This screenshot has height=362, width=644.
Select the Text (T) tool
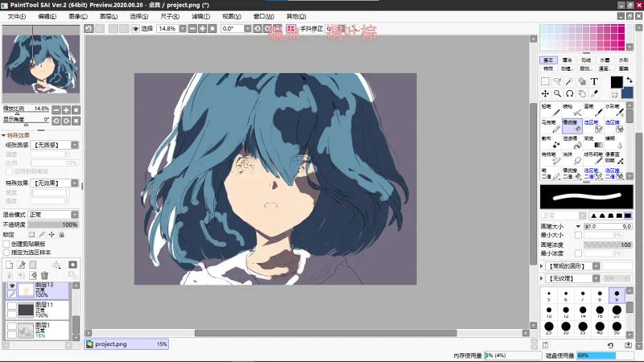coord(594,81)
